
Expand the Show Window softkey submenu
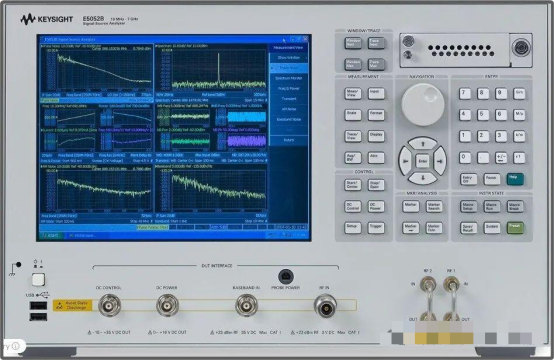[289, 58]
